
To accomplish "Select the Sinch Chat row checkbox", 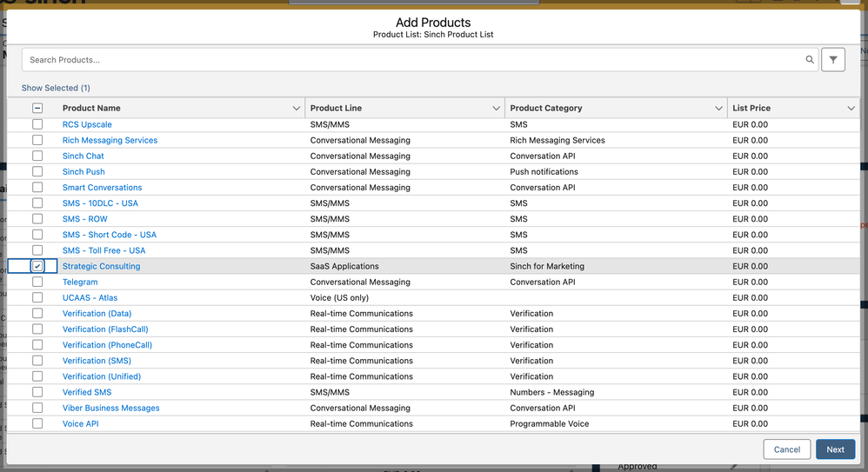I will [x=37, y=156].
